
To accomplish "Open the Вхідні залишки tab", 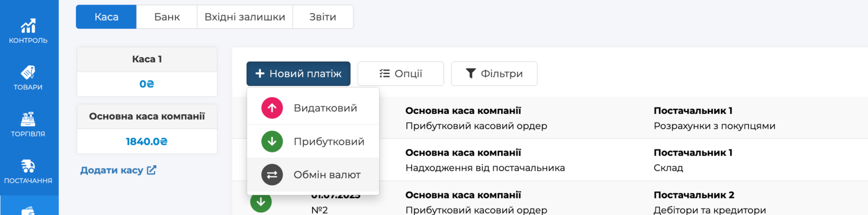I will 245,17.
